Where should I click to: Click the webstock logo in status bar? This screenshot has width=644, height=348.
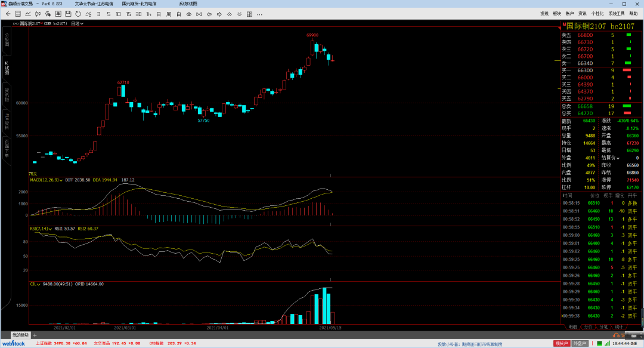pos(14,343)
